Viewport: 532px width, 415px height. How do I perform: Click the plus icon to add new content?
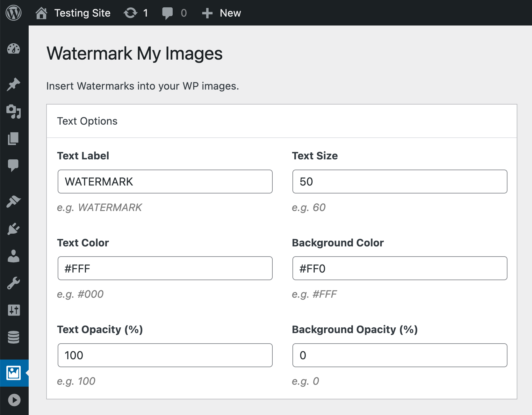coord(207,13)
